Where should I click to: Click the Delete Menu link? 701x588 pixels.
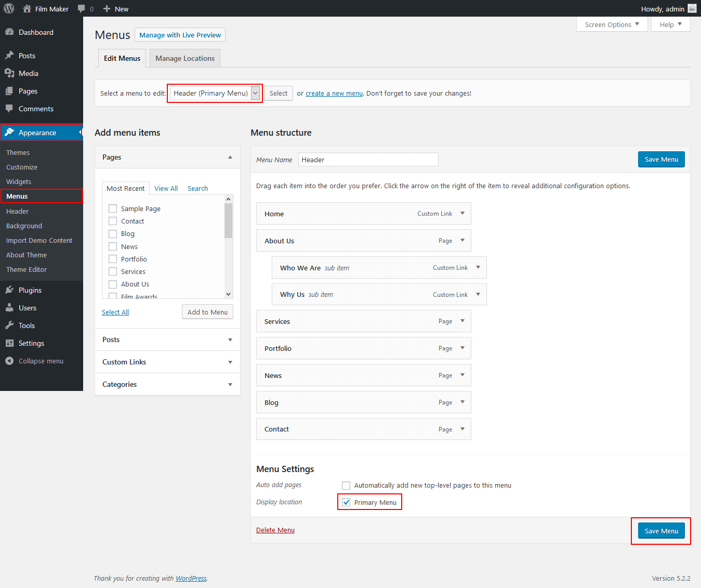pyautogui.click(x=275, y=530)
